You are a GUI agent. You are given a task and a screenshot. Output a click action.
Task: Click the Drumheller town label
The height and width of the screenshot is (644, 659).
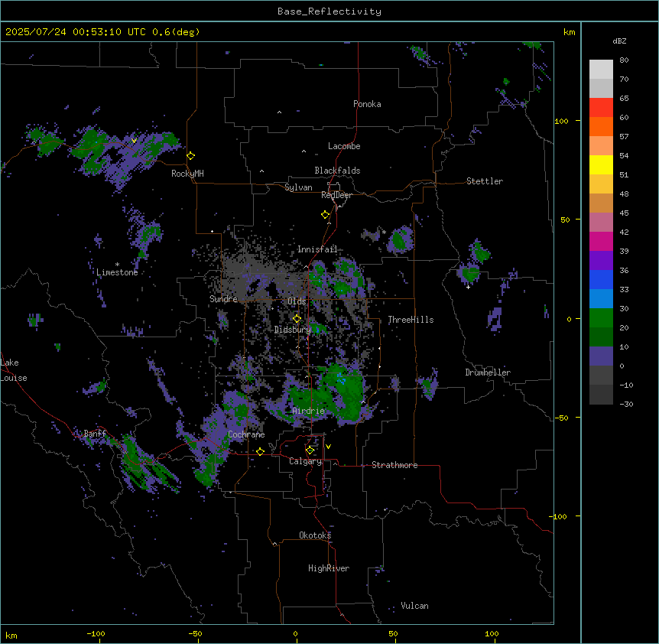[488, 372]
